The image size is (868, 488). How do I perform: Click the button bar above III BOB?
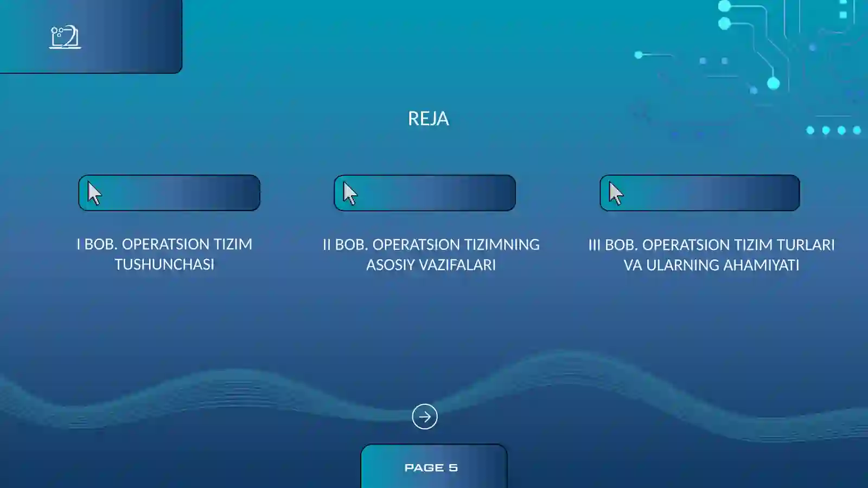pyautogui.click(x=700, y=192)
